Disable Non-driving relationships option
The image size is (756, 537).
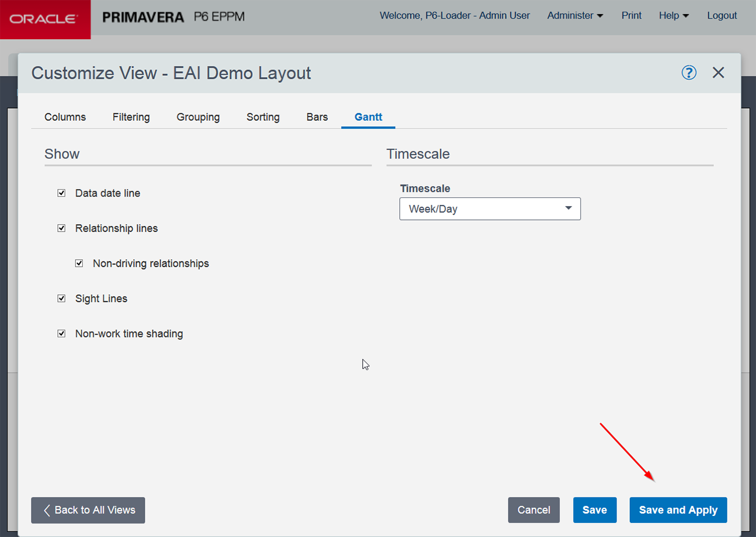[x=79, y=263]
